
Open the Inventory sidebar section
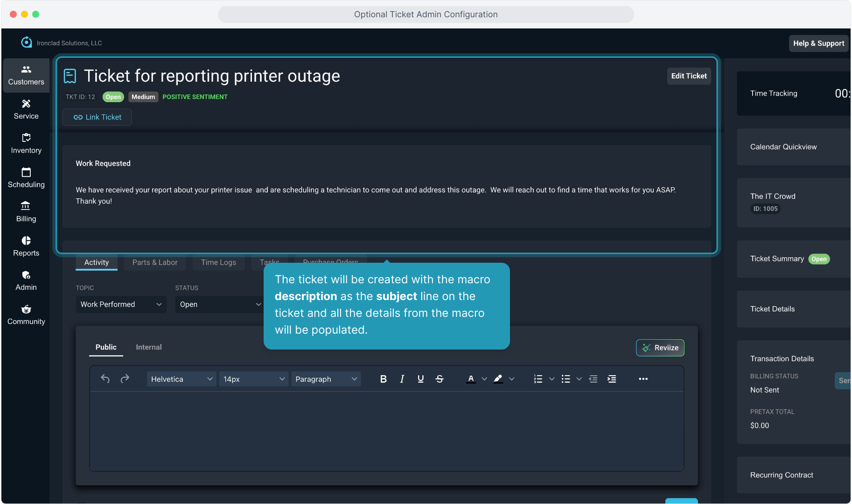point(26,143)
